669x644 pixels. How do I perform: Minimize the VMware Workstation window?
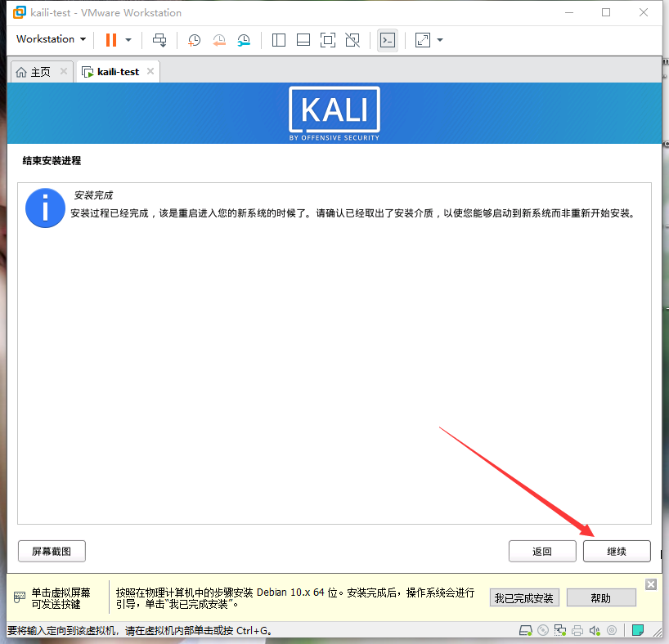pyautogui.click(x=568, y=12)
